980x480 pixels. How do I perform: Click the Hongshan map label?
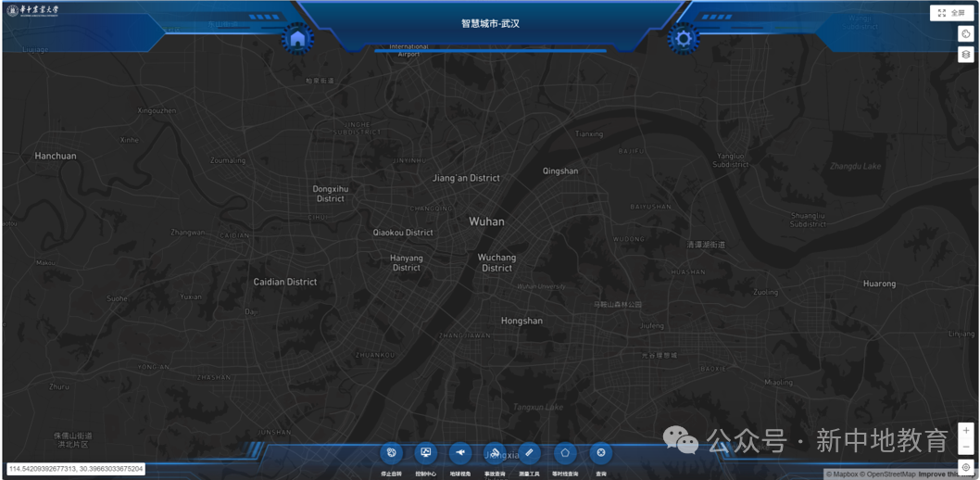pyautogui.click(x=521, y=321)
